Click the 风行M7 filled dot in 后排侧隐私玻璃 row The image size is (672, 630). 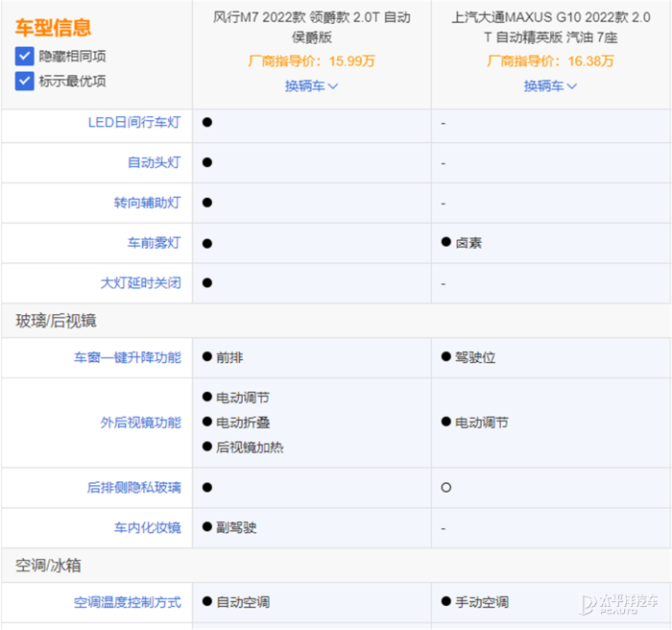point(207,488)
